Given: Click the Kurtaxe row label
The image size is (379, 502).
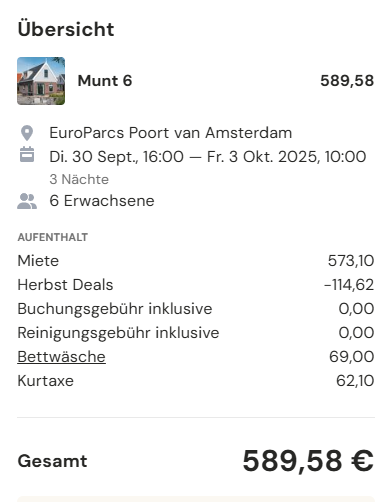Looking at the screenshot, I should pyautogui.click(x=45, y=381).
